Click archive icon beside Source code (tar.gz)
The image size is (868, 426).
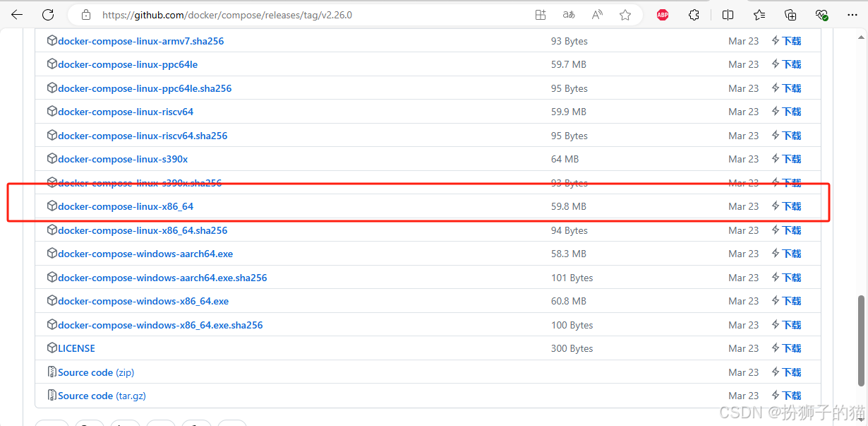[52, 396]
